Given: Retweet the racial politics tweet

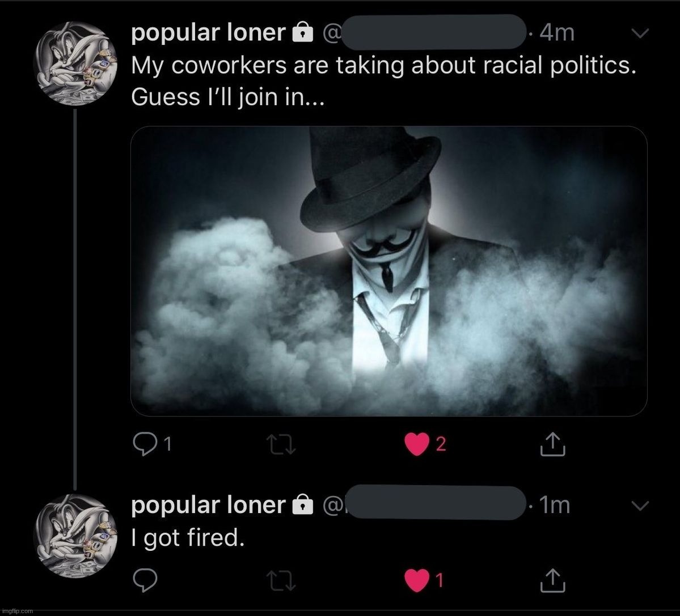Looking at the screenshot, I should (281, 445).
